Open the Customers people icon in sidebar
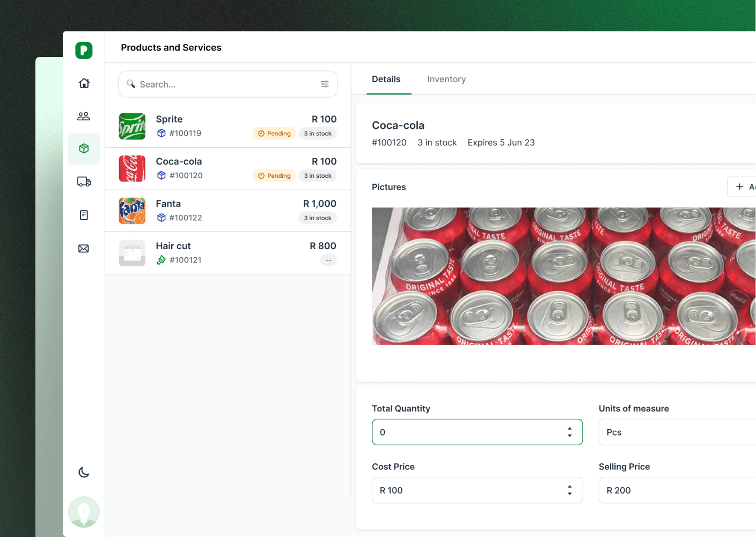The image size is (756, 537). click(84, 116)
